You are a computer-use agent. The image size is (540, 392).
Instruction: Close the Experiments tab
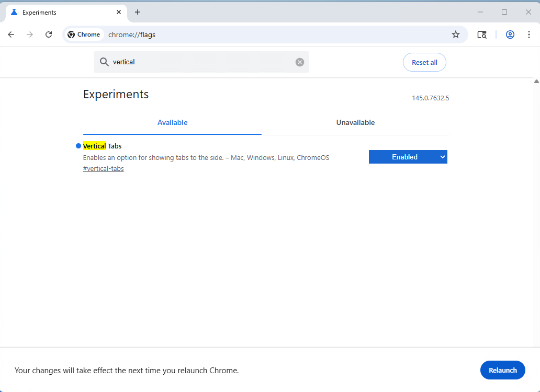click(x=119, y=12)
